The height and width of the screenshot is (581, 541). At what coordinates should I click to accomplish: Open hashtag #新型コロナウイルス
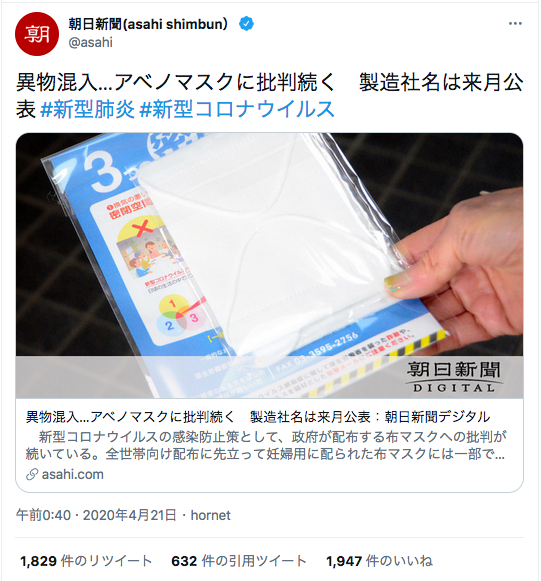pyautogui.click(x=237, y=109)
